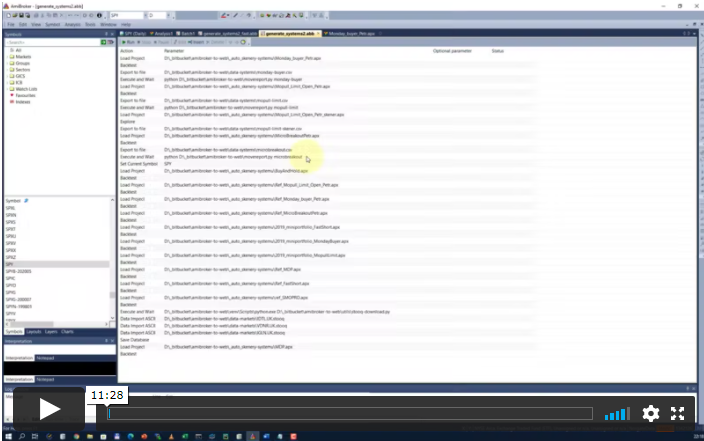Switch to the Monday_buyer_Petr.apx tab
704x441 pixels.
[x=349, y=34]
